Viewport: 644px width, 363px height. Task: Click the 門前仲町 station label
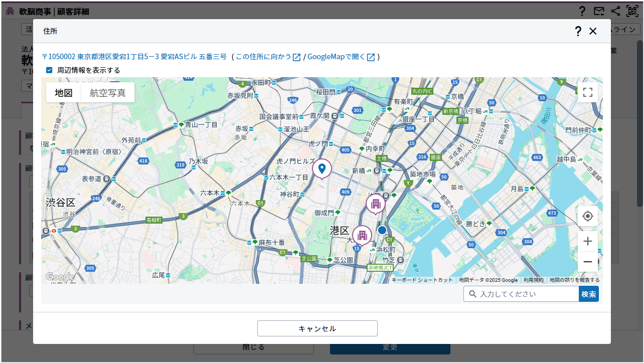click(578, 130)
